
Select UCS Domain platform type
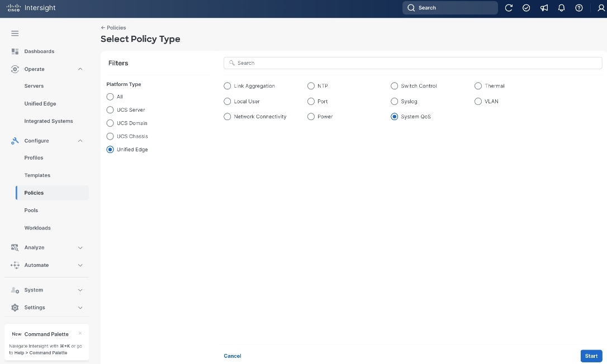110,123
